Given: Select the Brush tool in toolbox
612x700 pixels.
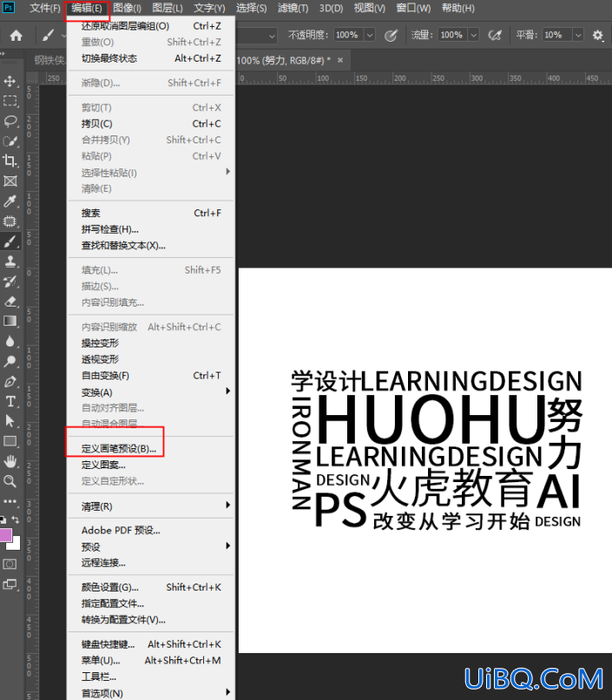Looking at the screenshot, I should 10,241.
